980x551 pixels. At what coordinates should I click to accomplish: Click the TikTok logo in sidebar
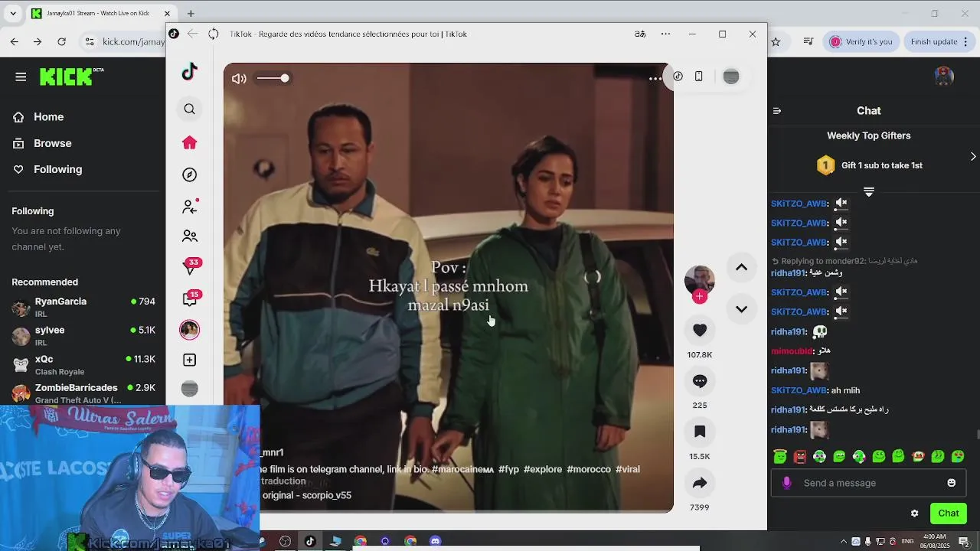(190, 72)
